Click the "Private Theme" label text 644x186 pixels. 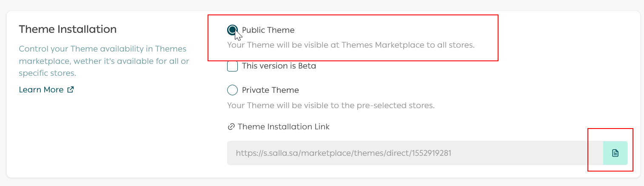tap(270, 90)
